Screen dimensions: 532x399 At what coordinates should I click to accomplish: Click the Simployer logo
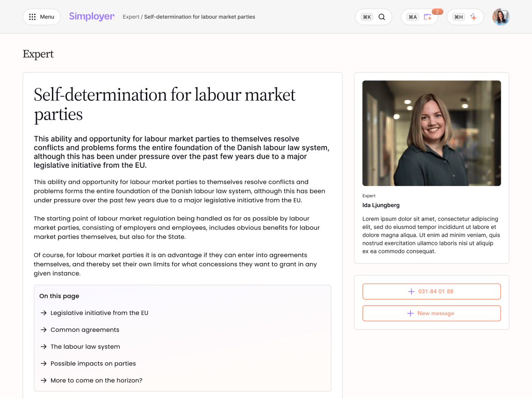coord(92,16)
